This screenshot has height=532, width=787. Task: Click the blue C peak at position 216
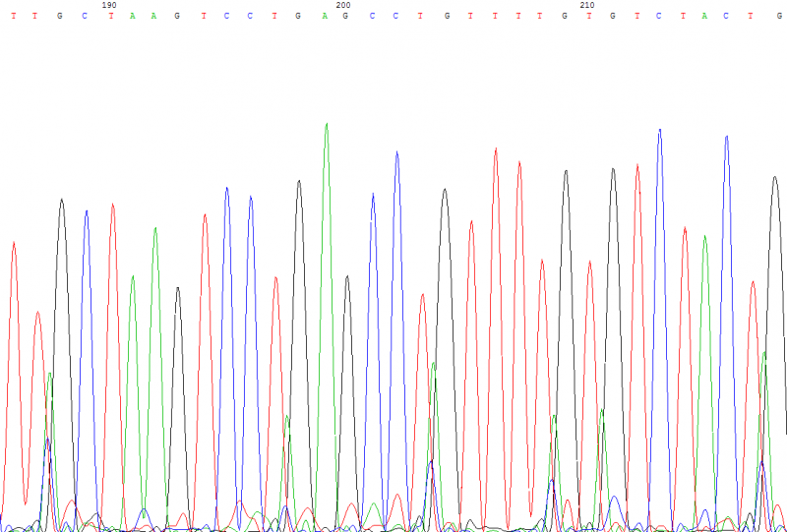[726, 137]
